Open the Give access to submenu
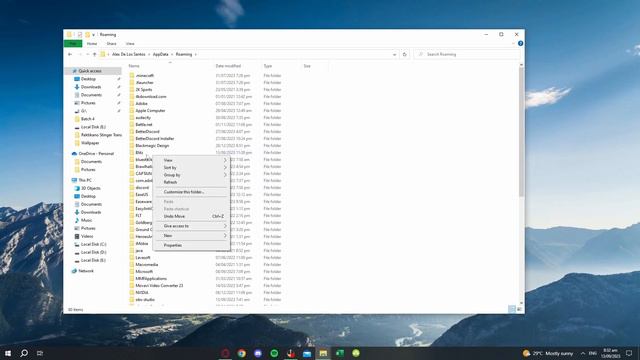640x360 pixels. [191, 226]
